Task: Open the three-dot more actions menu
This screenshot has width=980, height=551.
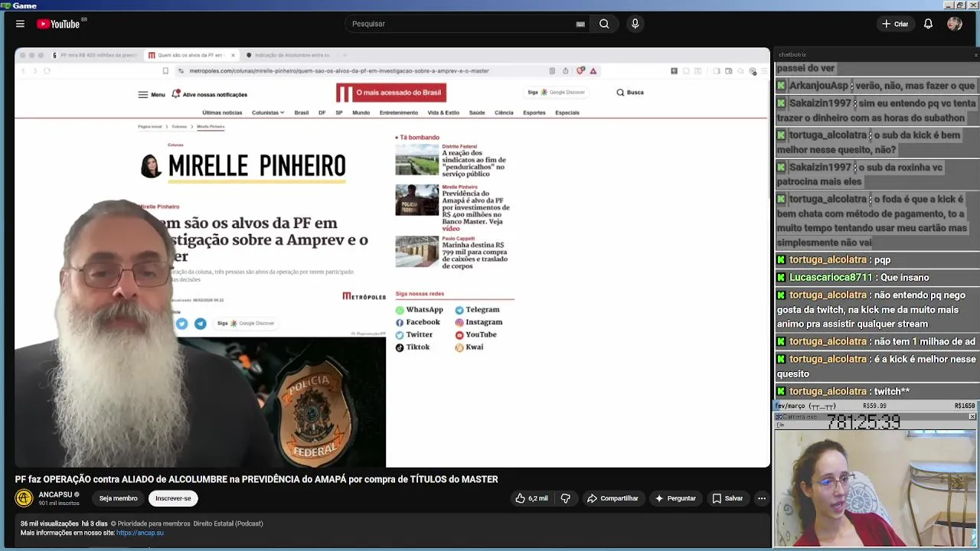Action: coord(762,498)
